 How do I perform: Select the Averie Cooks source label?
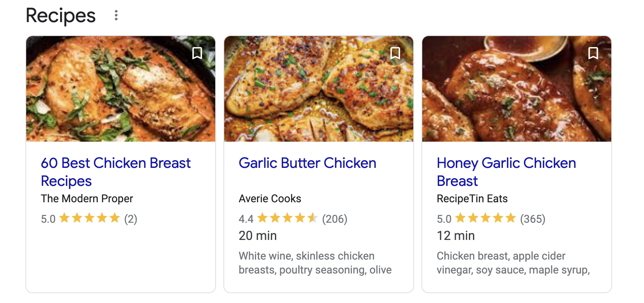click(x=270, y=199)
